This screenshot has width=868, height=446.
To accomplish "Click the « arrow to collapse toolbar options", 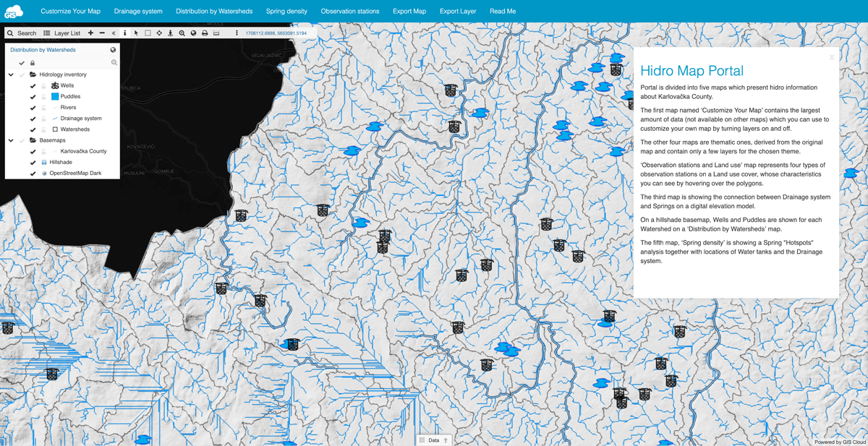I will pos(112,33).
